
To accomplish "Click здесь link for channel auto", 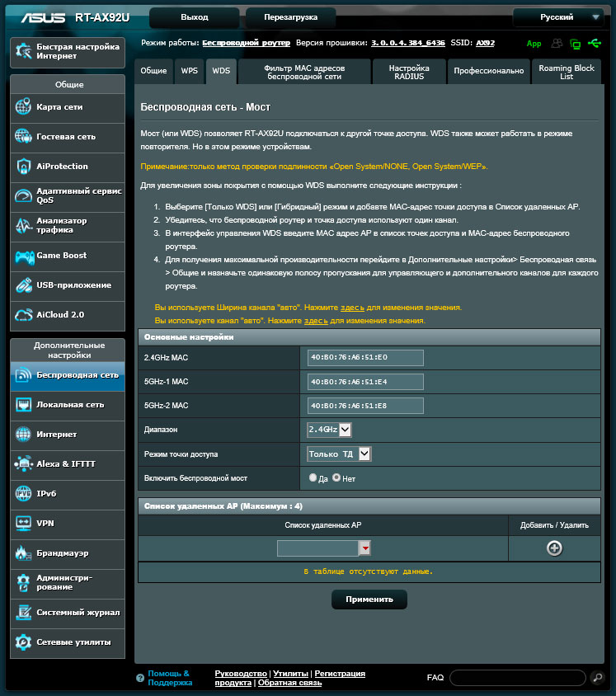I will coord(316,321).
